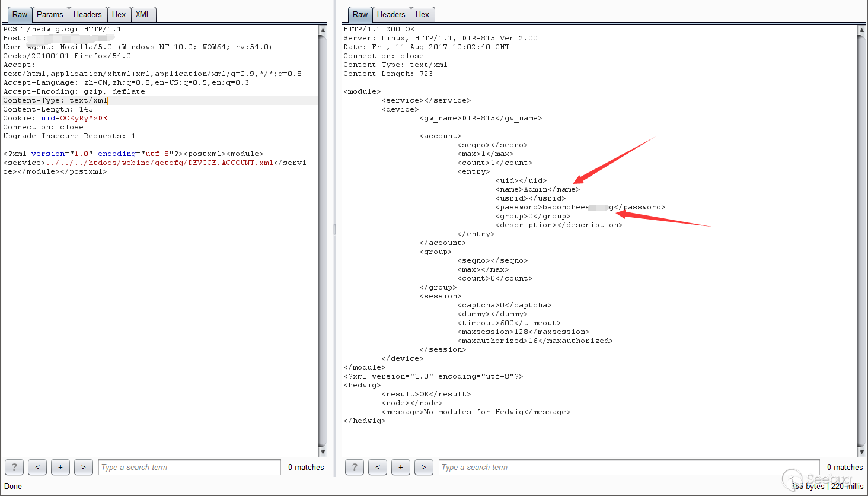The image size is (868, 496).
Task: Click the plus button in request search bar
Action: [x=60, y=467]
